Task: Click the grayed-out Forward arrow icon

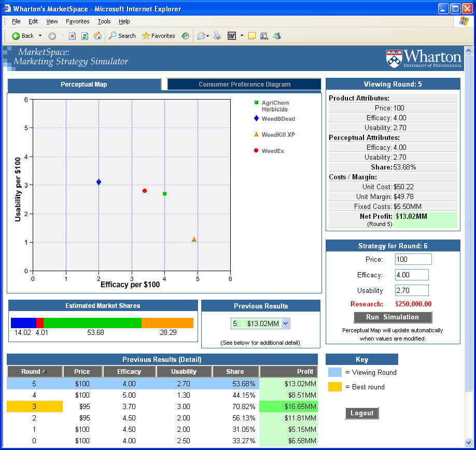Action: tap(52, 36)
